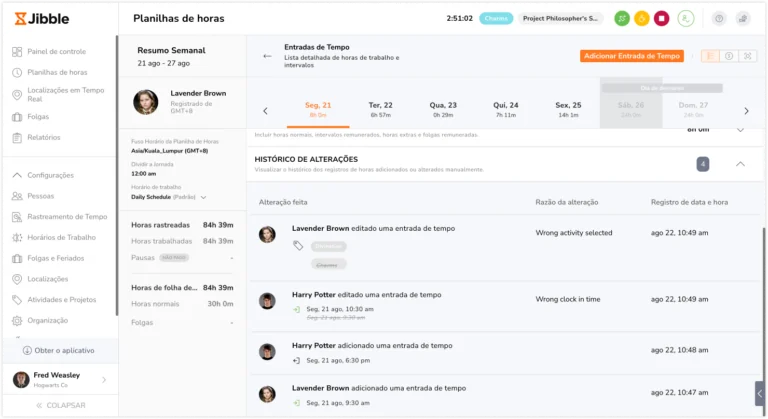Switch to the expand fullscreen view toggle
The width and height of the screenshot is (768, 419).
click(x=747, y=56)
